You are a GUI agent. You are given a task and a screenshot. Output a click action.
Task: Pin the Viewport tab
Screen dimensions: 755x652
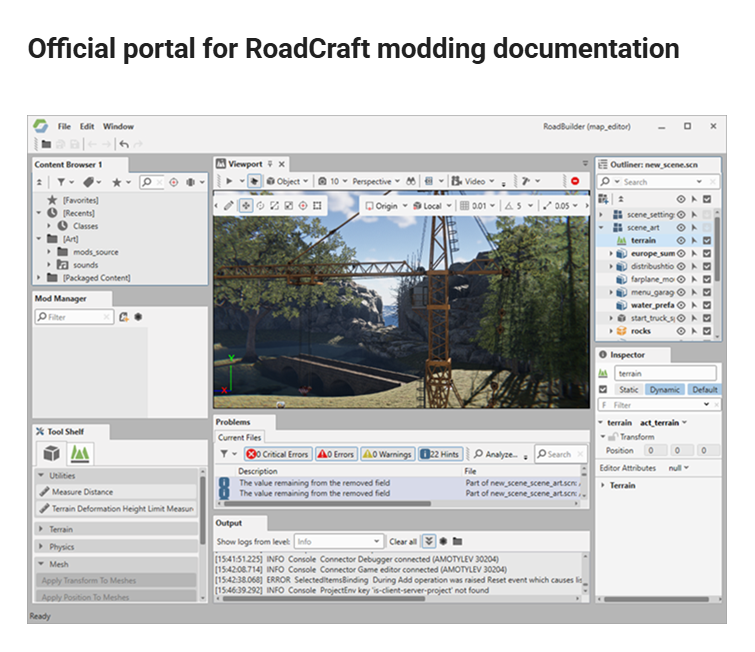click(270, 164)
